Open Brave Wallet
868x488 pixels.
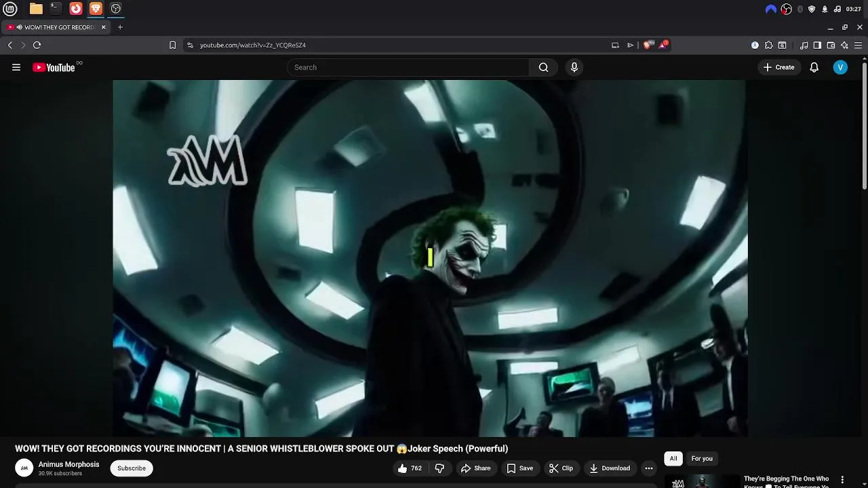[x=831, y=45]
